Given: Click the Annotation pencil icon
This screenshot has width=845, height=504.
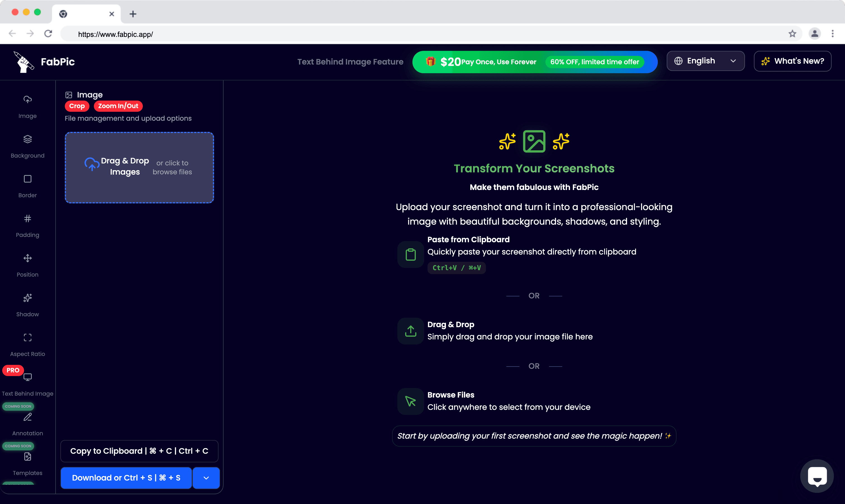Looking at the screenshot, I should [x=27, y=417].
